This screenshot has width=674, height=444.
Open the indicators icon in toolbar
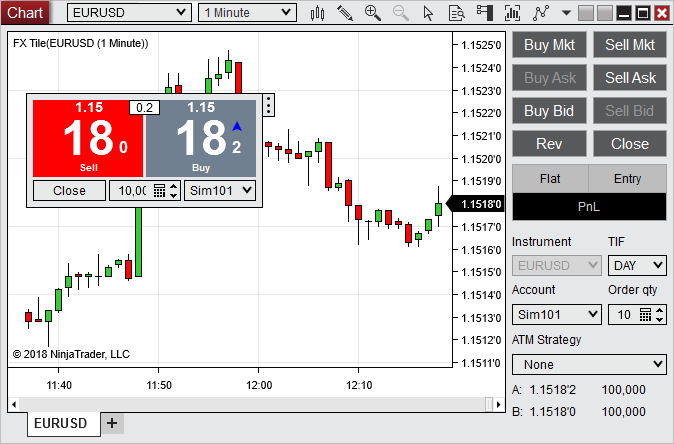point(514,13)
